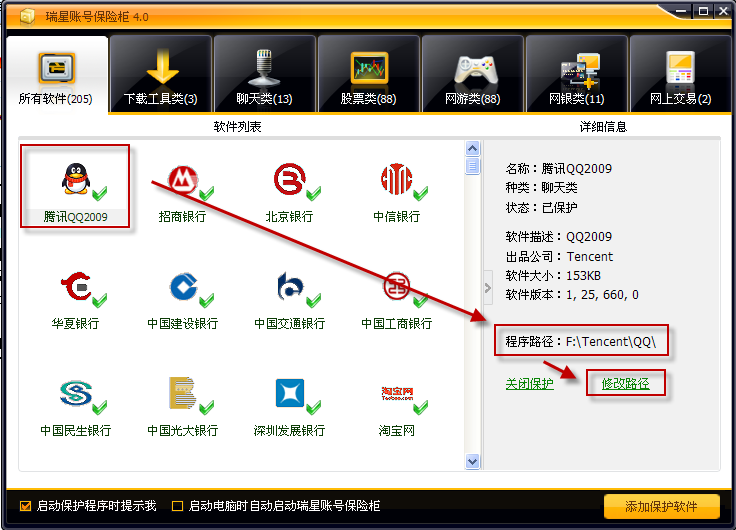Choose the 深圳发展银行 icon

coord(290,392)
